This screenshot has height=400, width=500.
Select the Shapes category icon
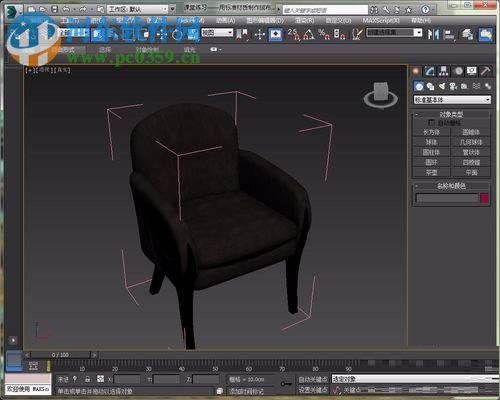click(430, 86)
